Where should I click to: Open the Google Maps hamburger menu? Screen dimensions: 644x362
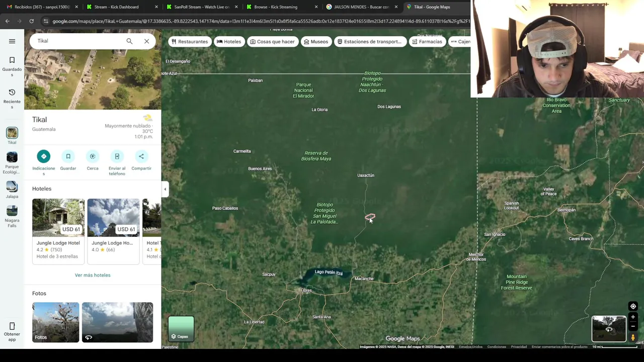[12, 41]
